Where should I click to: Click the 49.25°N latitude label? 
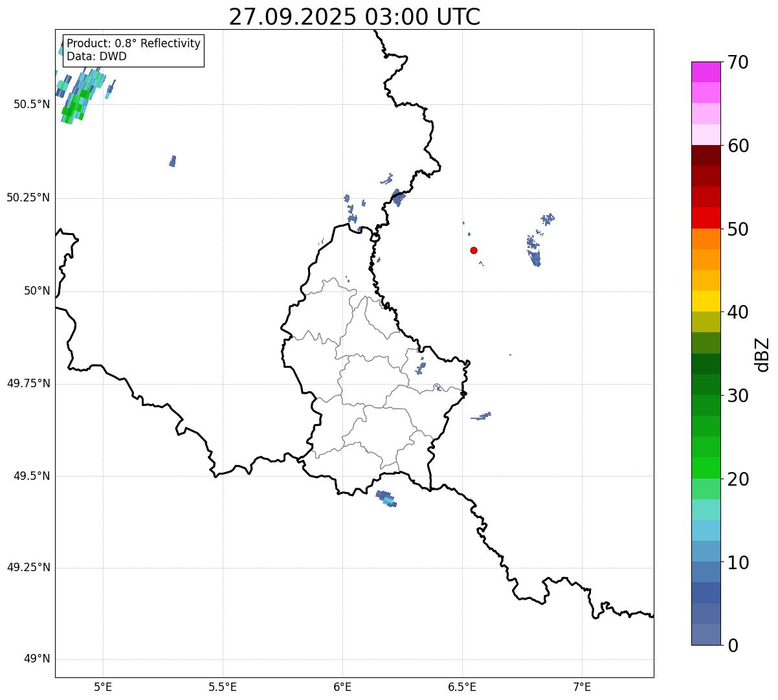28,567
